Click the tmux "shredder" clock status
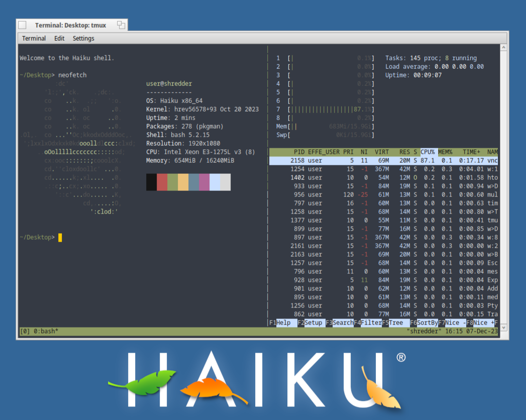Screen dimensions: 526x420 coord(452,332)
